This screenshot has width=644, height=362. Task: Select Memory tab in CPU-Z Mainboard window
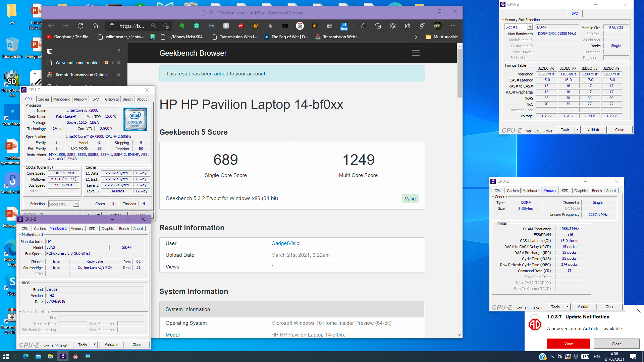77,229
